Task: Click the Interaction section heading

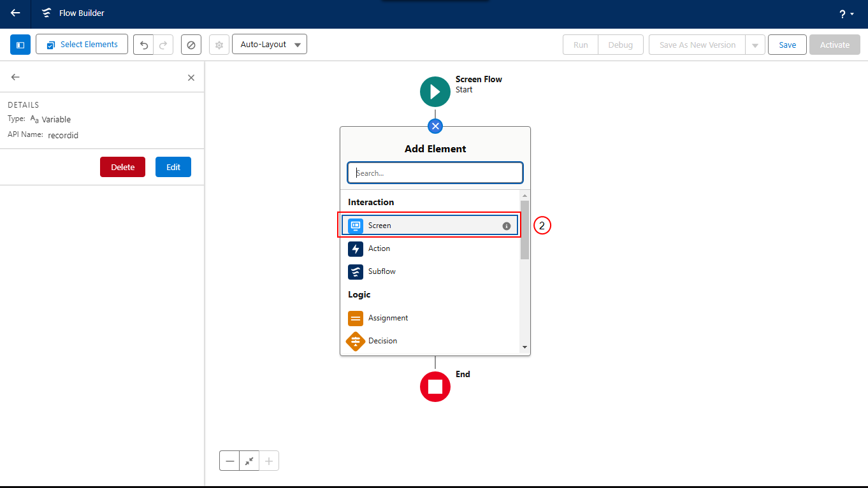Action: point(371,202)
